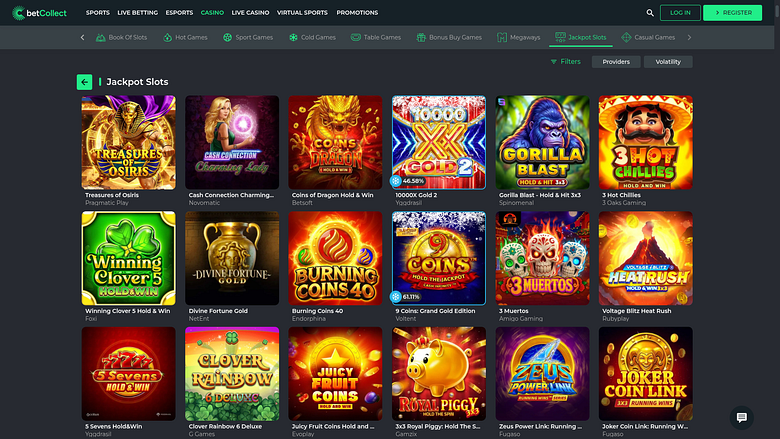This screenshot has height=439, width=780.
Task: Open the Sports menu
Action: click(98, 13)
